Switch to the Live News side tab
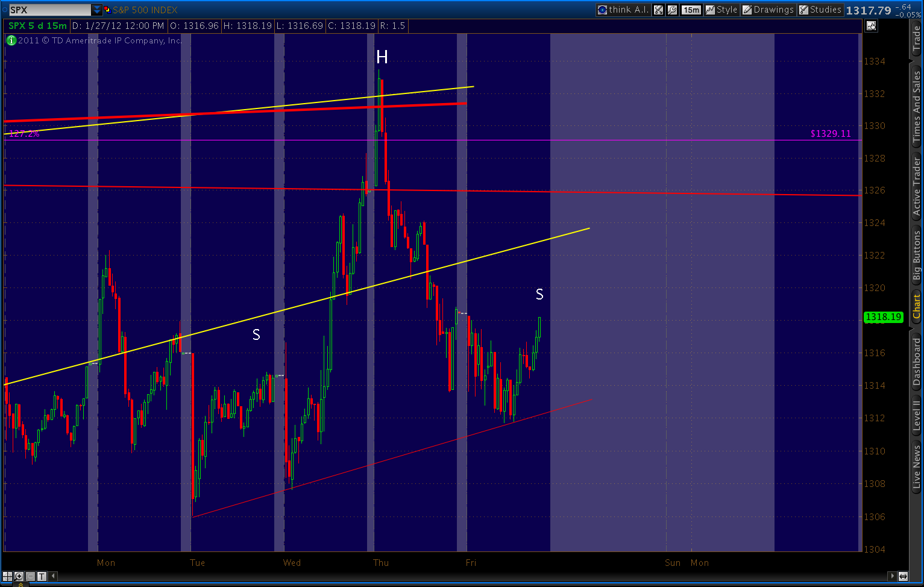 [916, 467]
